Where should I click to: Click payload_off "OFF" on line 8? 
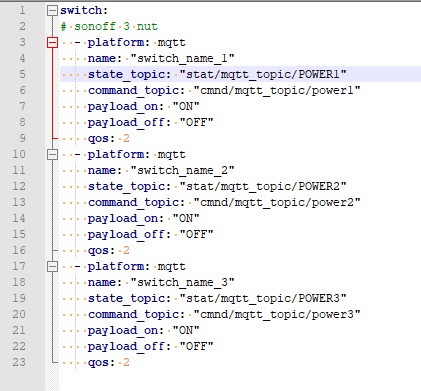pos(196,122)
